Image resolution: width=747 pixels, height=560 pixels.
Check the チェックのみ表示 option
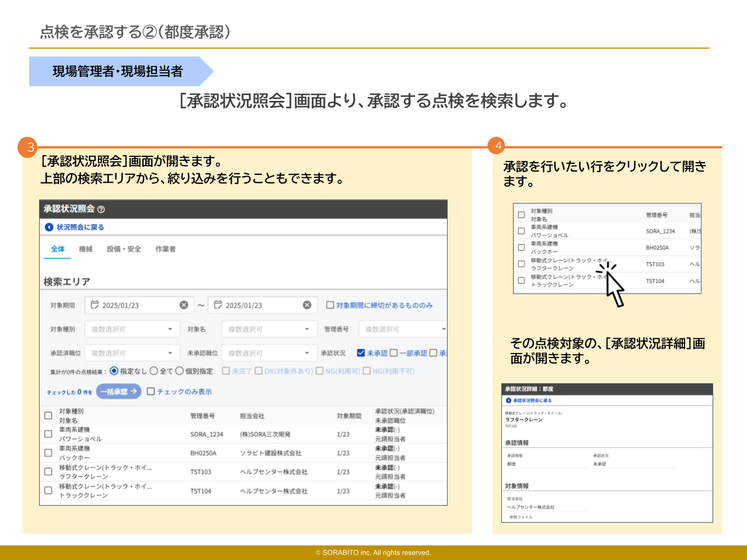151,391
